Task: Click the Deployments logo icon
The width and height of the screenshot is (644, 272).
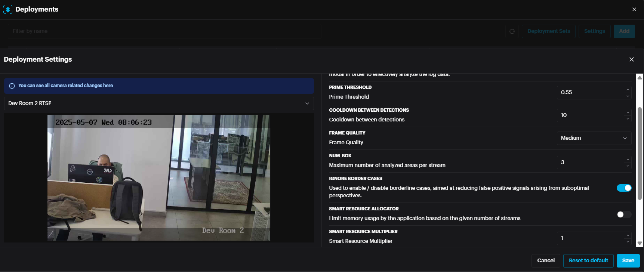Action: 8,9
